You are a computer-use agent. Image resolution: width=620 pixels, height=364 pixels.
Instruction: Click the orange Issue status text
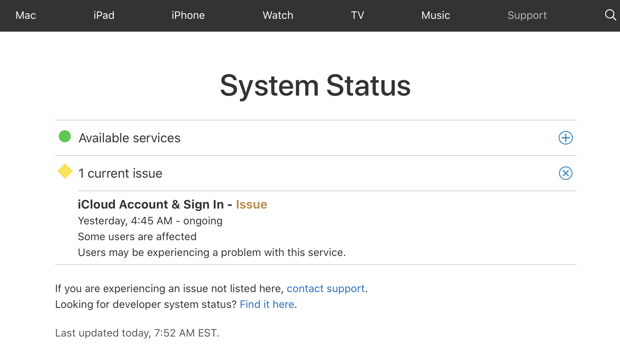point(251,204)
